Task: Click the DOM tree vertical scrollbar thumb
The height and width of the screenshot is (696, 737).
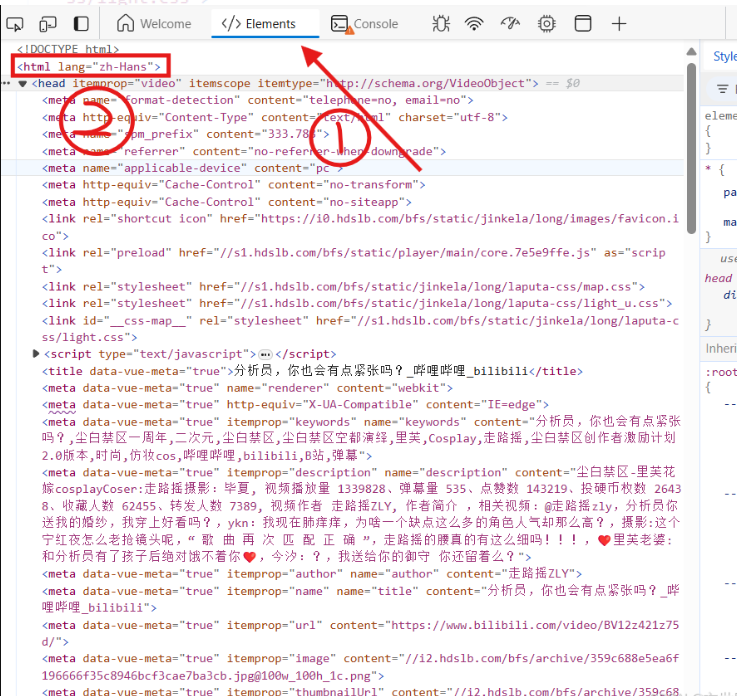Action: click(x=691, y=149)
